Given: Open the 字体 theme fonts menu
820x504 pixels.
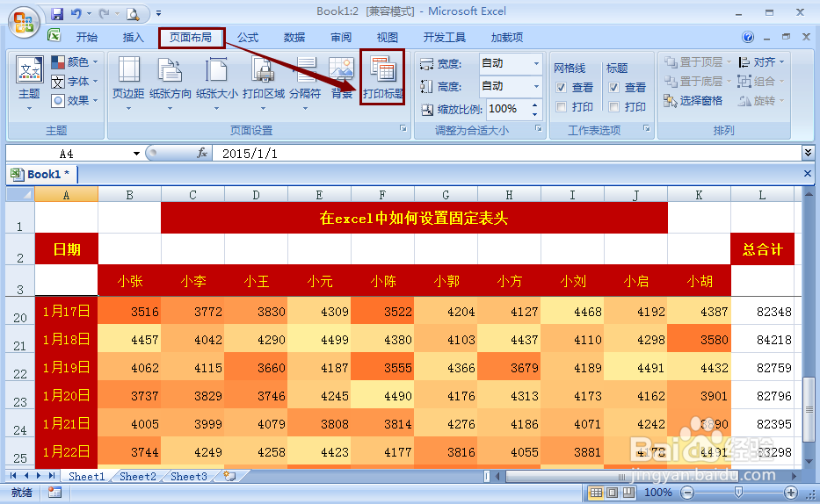Looking at the screenshot, I should pos(74,82).
